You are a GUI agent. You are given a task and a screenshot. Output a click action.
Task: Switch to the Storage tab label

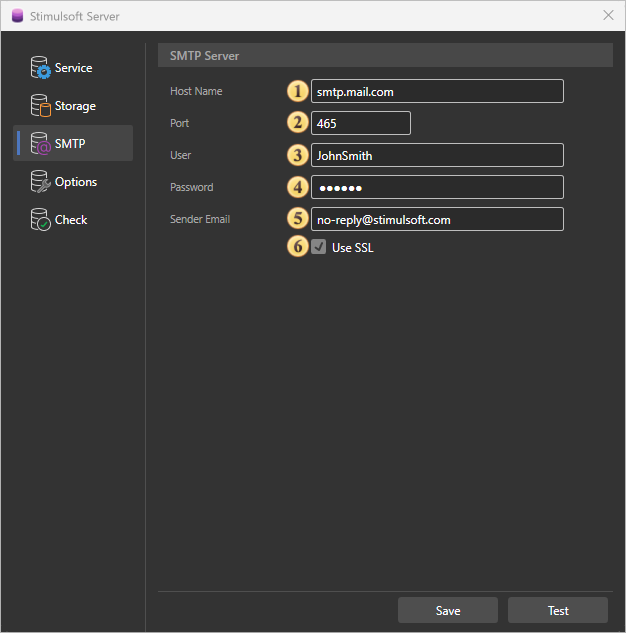75,106
